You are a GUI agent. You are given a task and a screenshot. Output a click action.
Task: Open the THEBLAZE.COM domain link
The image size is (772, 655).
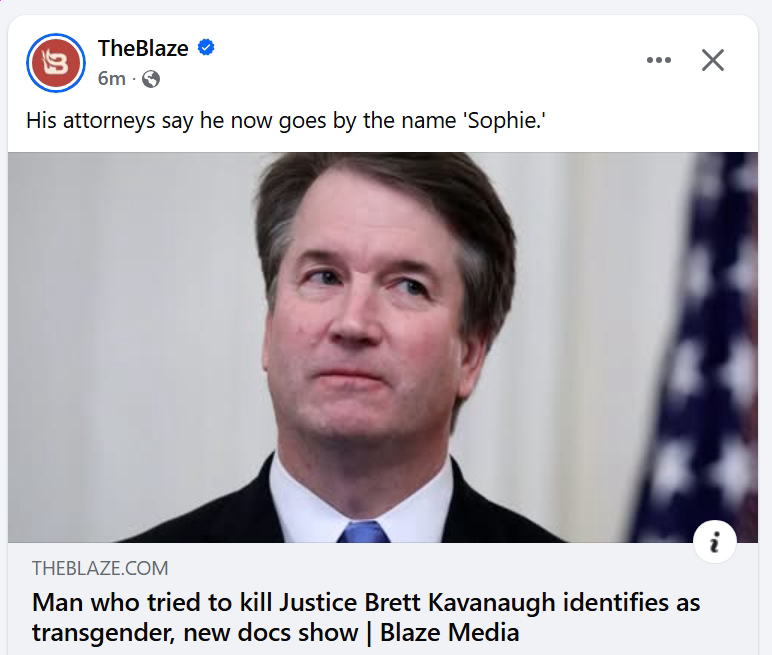[100, 569]
